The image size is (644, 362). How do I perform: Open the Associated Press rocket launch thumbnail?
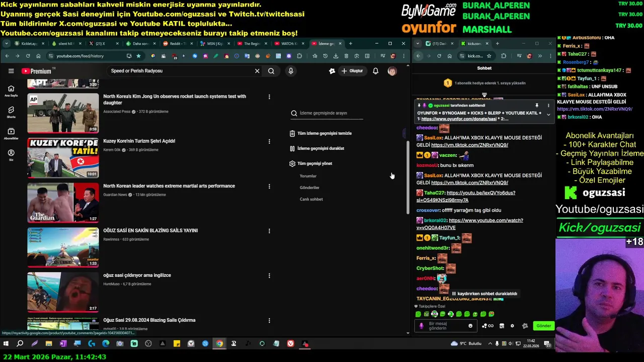coord(63,113)
